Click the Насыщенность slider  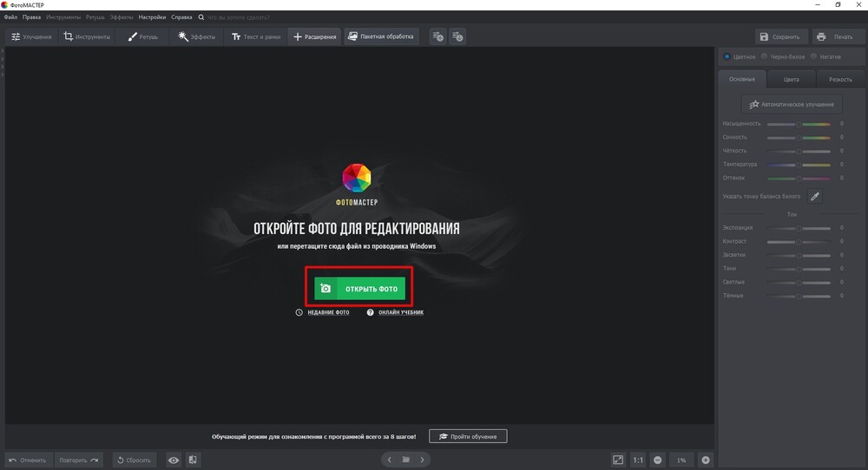(x=799, y=124)
